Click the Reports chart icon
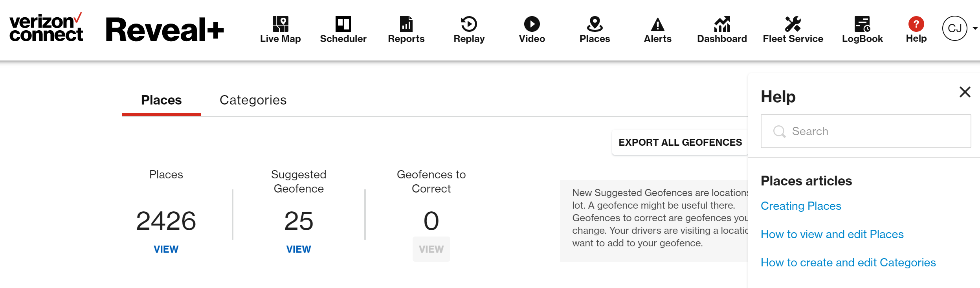Image resolution: width=980 pixels, height=288 pixels. click(406, 24)
